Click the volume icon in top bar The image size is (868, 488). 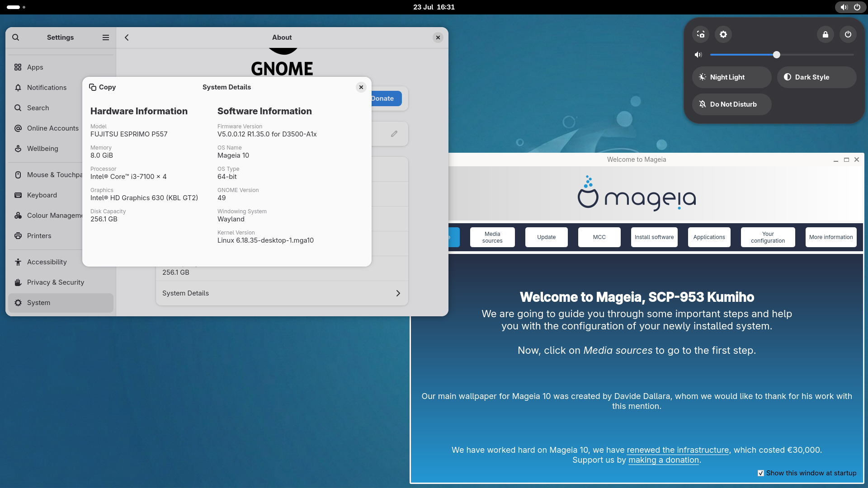click(844, 7)
